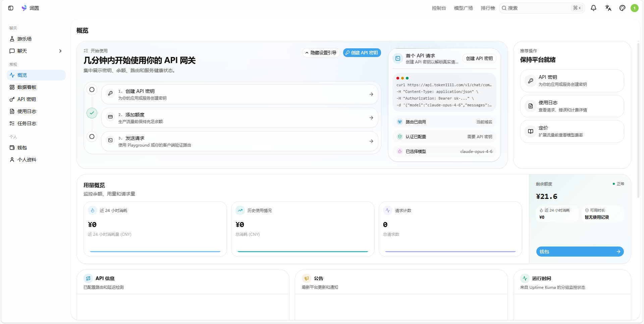Viewport: 644px width, 324px height.
Task: Open the 定价 recommended action card
Action: 572,131
